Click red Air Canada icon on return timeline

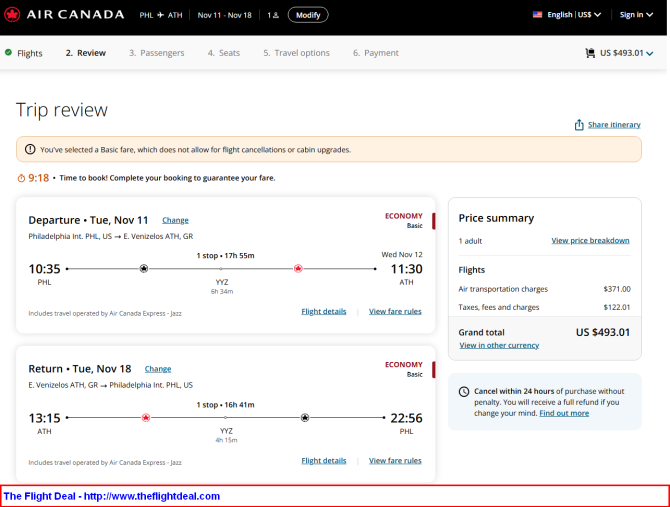146,418
